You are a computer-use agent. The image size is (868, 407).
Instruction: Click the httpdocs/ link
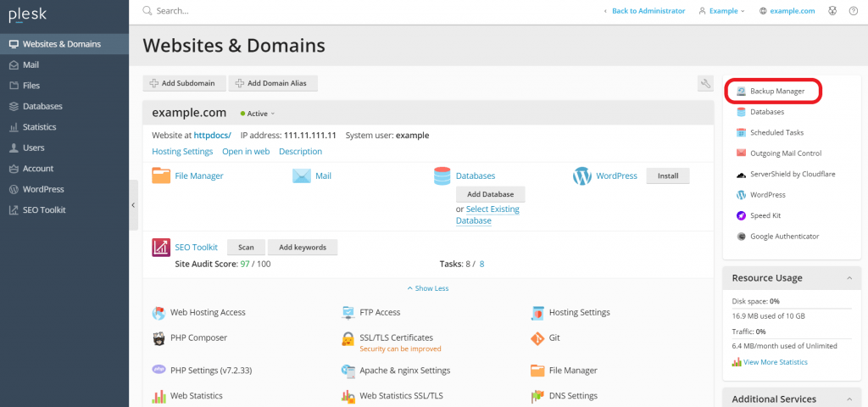[212, 135]
